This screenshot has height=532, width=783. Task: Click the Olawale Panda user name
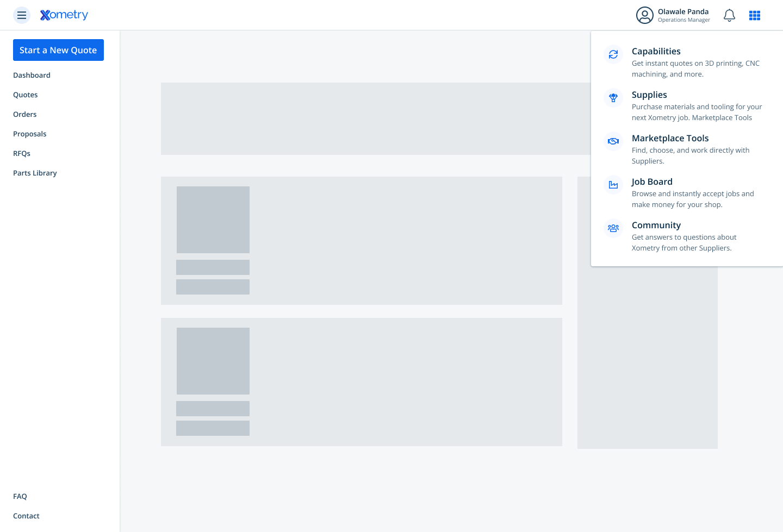tap(683, 11)
